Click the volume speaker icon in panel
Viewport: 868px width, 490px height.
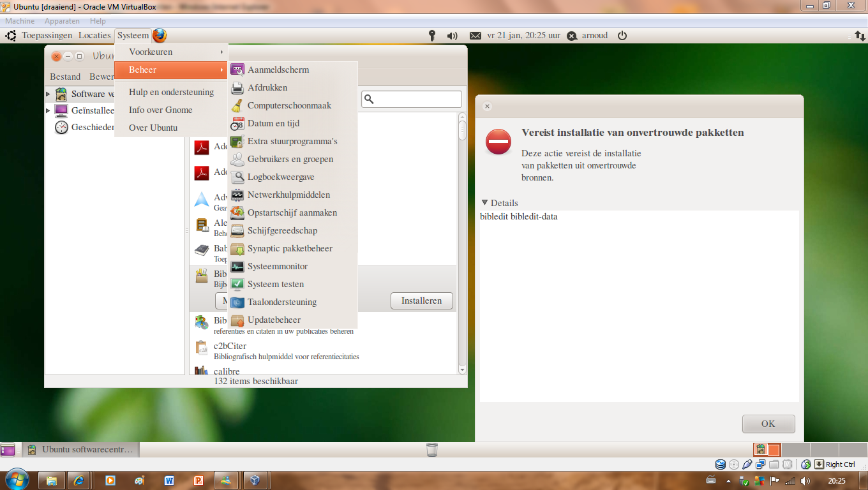point(453,36)
